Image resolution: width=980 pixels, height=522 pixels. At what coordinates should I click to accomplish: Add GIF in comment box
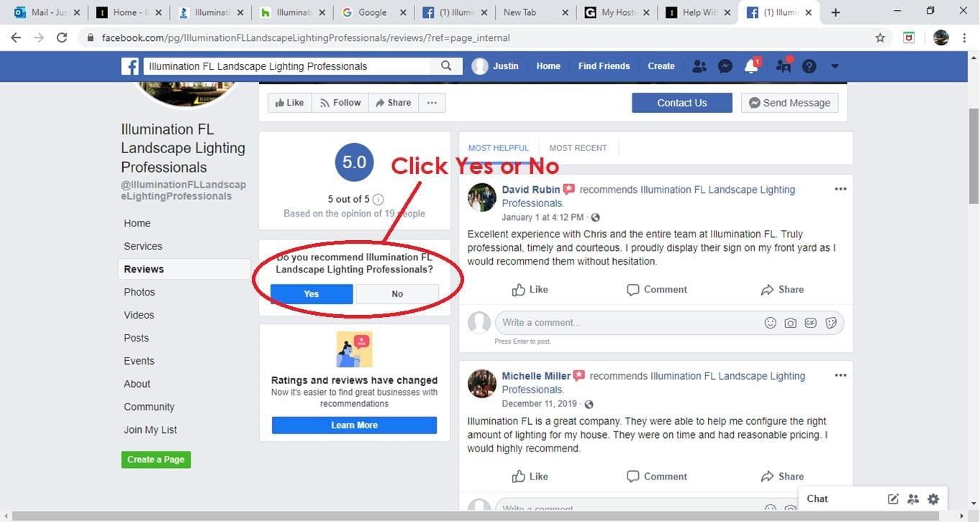coord(810,323)
